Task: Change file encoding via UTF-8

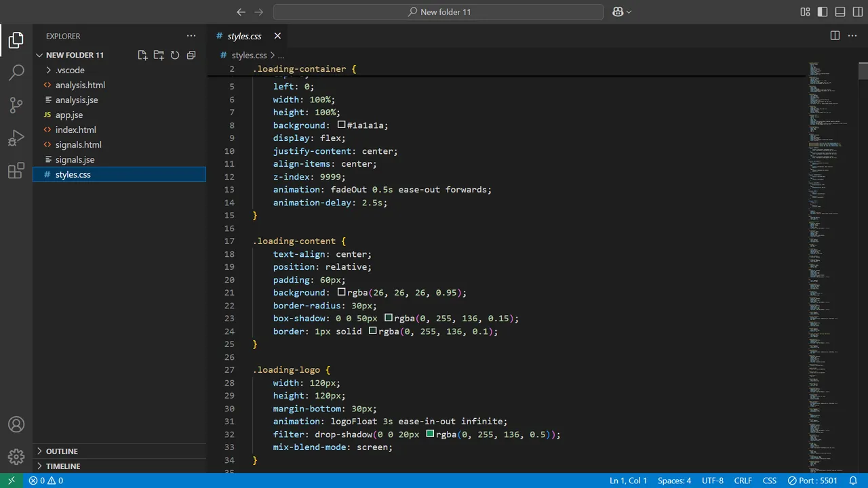Action: click(713, 481)
